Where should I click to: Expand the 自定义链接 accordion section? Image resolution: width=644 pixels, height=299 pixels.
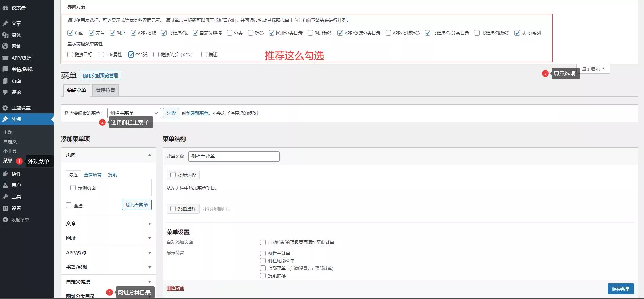109,282
